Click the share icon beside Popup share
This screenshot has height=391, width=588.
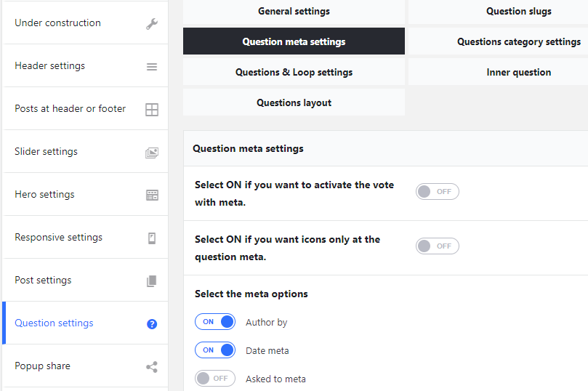(152, 367)
